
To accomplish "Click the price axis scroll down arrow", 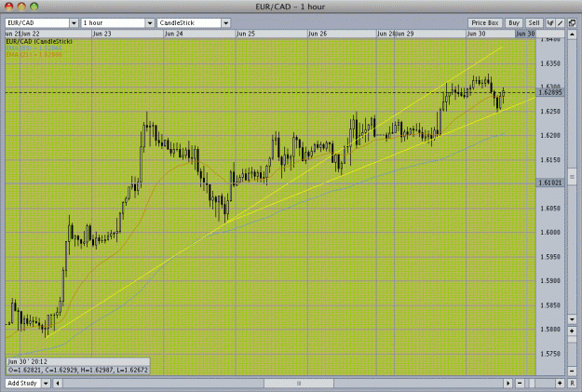I will (x=572, y=319).
